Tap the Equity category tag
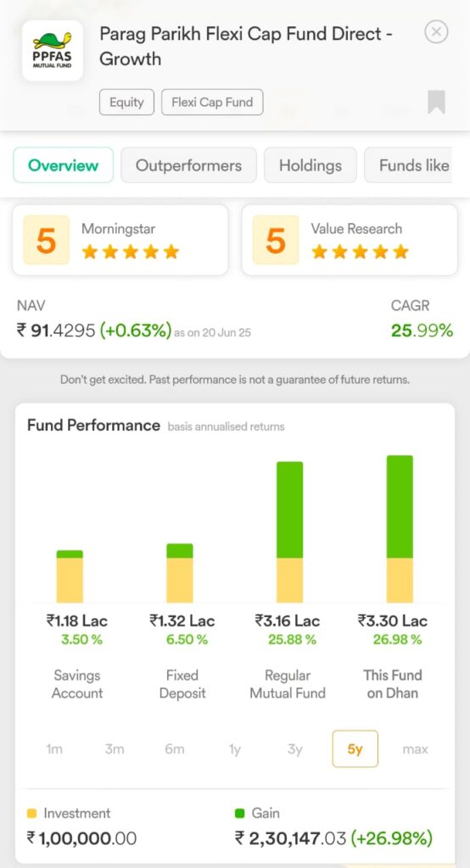This screenshot has height=868, width=470. tap(127, 103)
